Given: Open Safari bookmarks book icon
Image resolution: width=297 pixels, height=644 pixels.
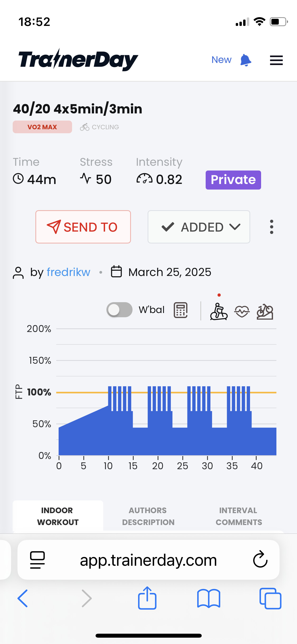Looking at the screenshot, I should 209,598.
